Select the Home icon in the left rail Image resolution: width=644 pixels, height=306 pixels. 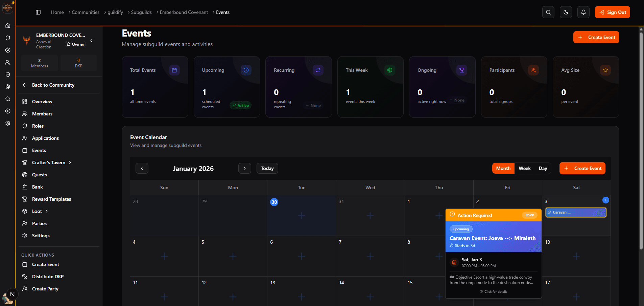coord(7,25)
